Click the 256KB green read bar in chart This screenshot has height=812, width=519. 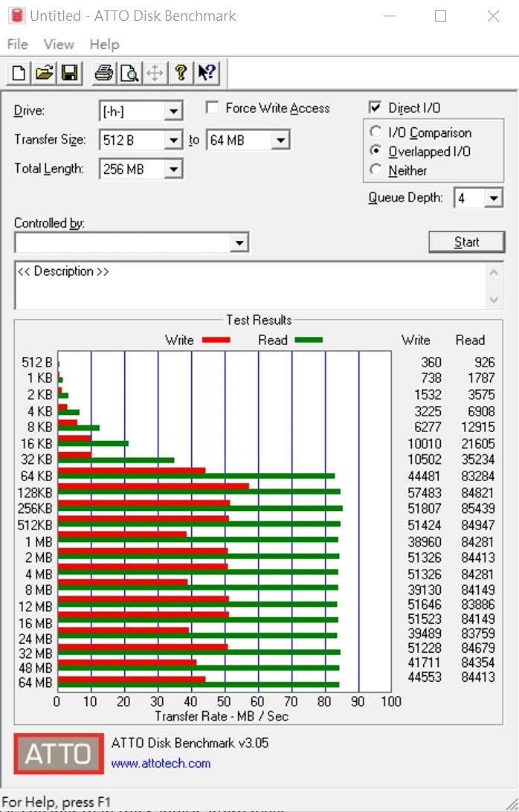(x=200, y=509)
